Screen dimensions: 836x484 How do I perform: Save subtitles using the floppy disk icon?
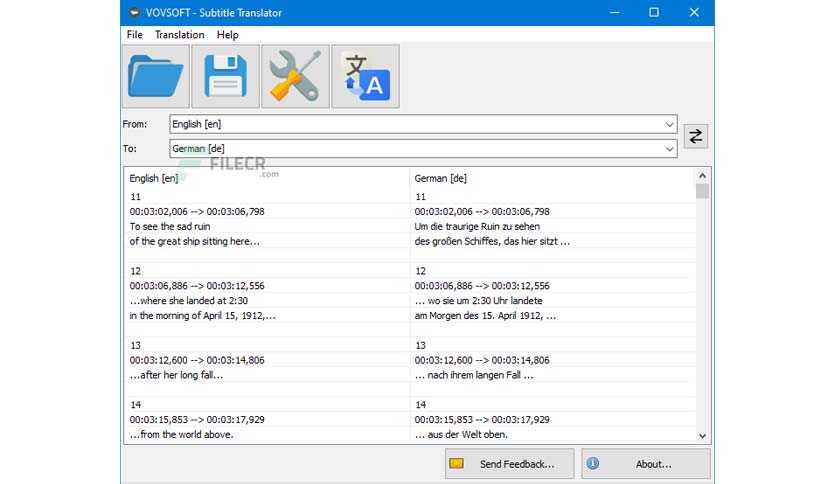tap(226, 76)
